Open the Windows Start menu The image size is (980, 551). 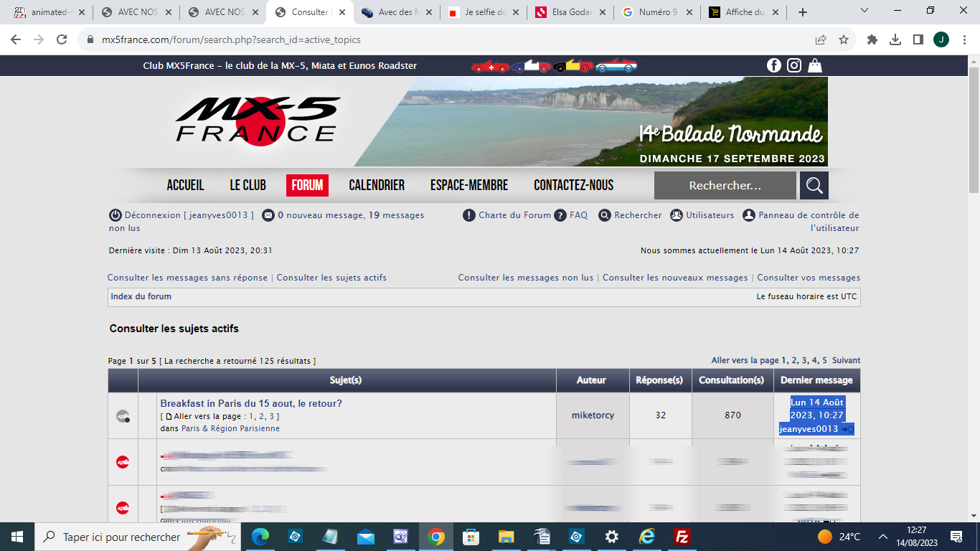[x=17, y=537]
